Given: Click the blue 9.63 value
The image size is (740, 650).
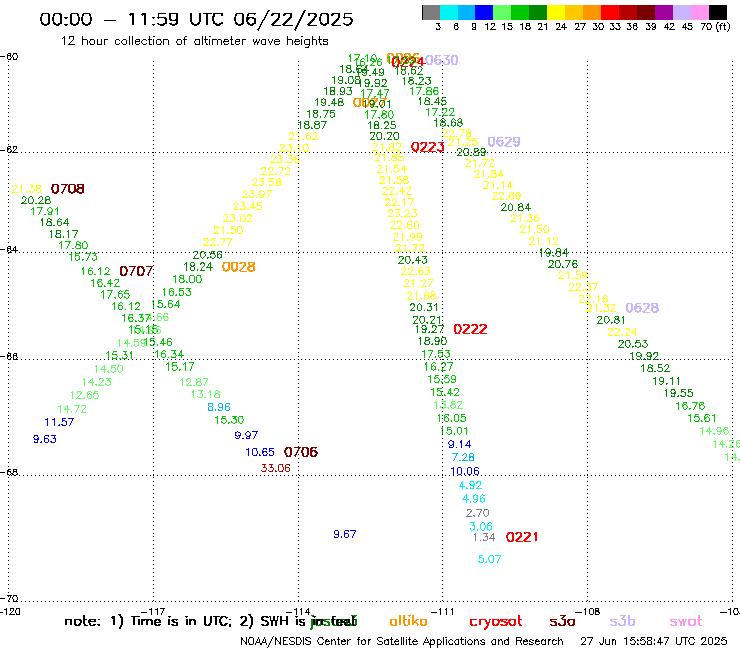Looking at the screenshot, I should coord(44,439).
